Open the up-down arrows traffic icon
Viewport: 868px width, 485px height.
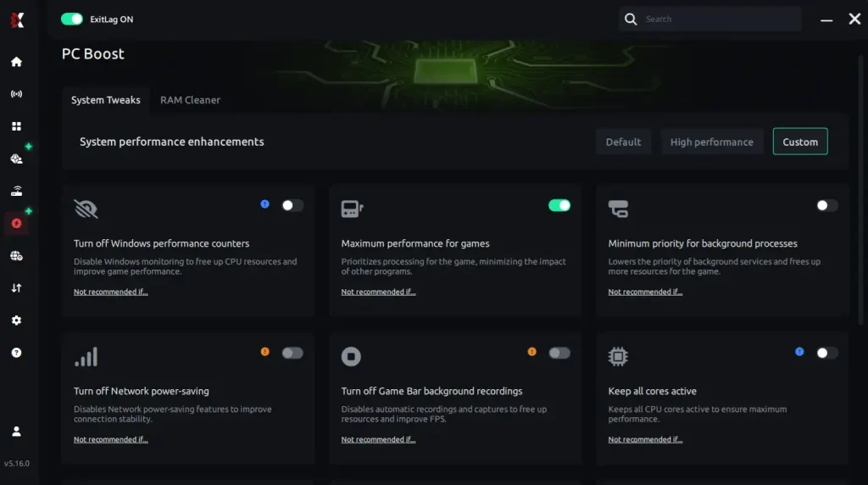17,288
